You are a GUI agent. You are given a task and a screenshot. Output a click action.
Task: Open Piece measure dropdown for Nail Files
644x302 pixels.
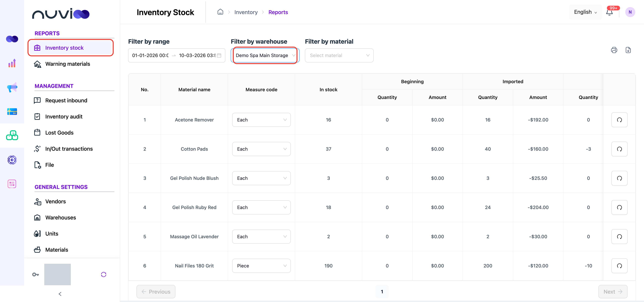(x=261, y=266)
